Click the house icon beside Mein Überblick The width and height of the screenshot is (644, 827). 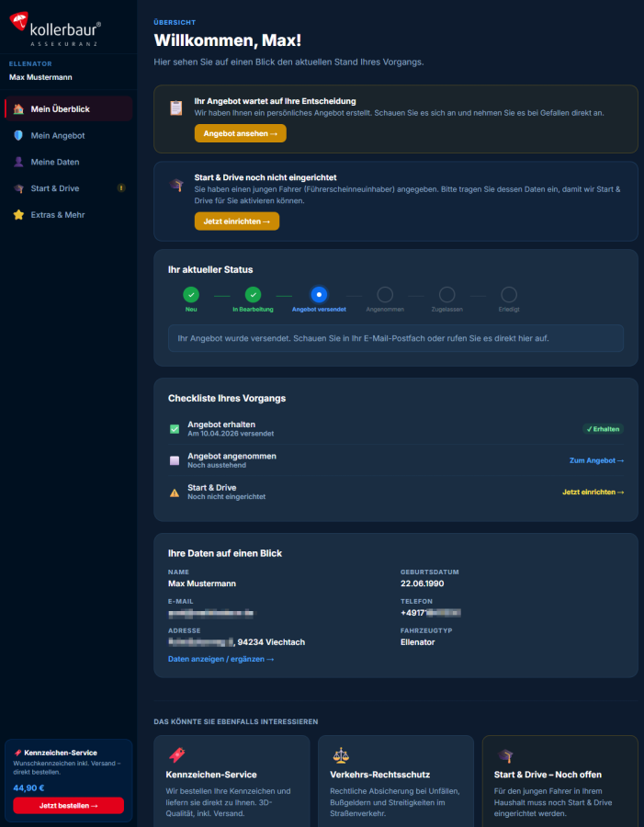[18, 109]
